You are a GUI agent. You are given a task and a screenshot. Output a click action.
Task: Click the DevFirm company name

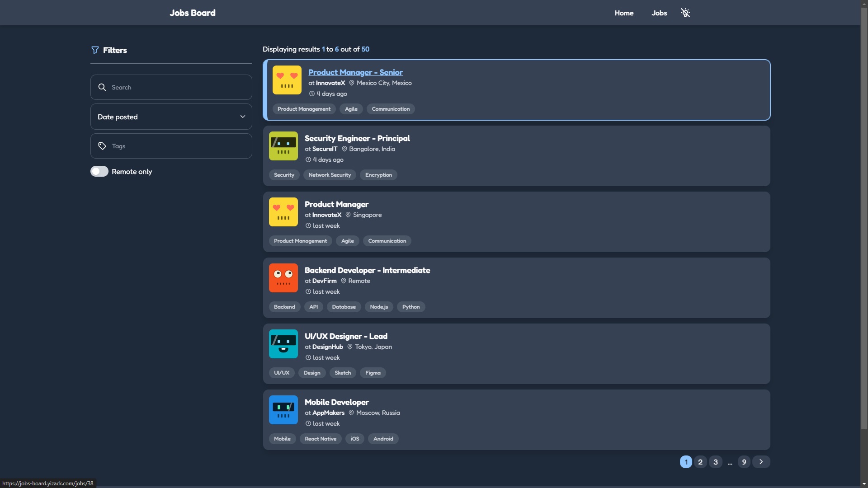[x=324, y=281]
